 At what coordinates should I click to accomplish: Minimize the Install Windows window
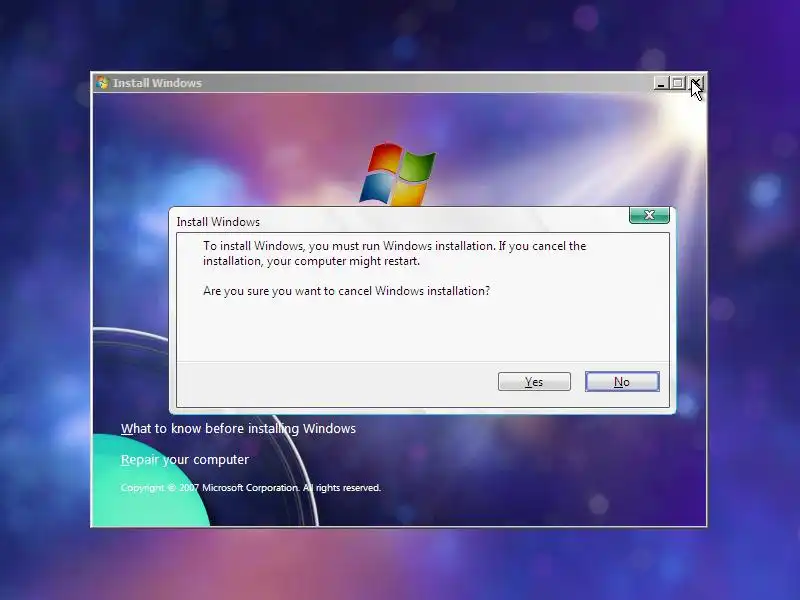click(661, 83)
